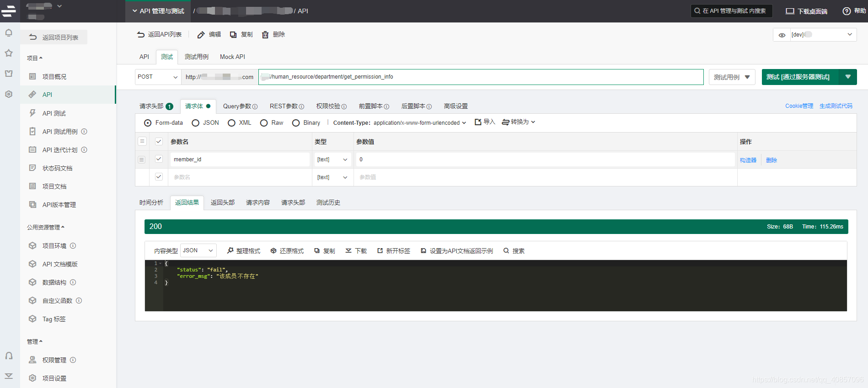The image size is (868, 388).
Task: Switch to the 返回头部 tab
Action: [x=223, y=202]
